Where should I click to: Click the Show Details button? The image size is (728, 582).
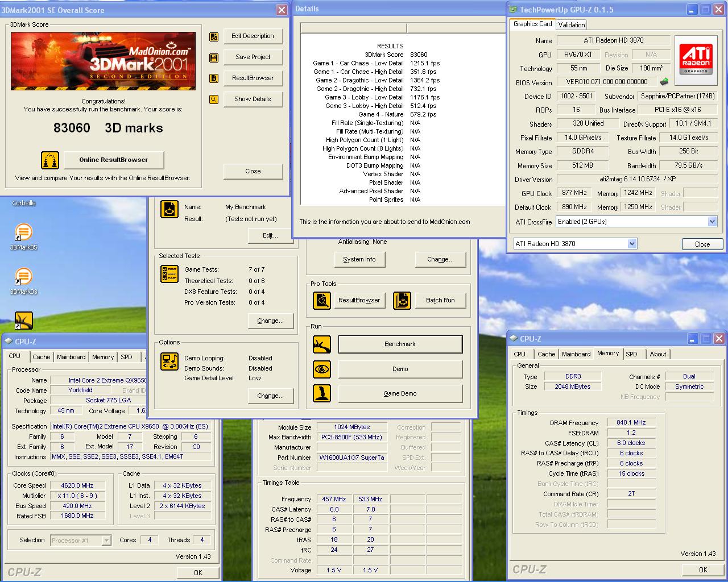coord(253,99)
